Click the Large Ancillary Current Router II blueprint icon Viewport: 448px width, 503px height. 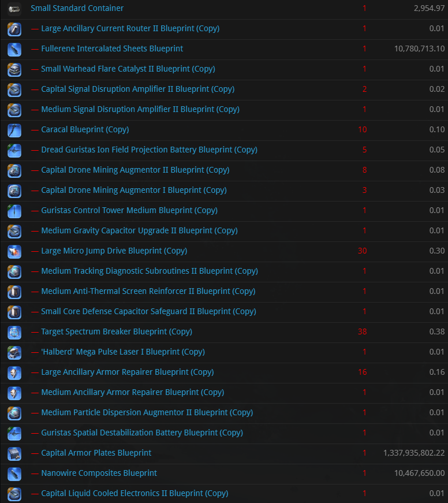[14, 29]
